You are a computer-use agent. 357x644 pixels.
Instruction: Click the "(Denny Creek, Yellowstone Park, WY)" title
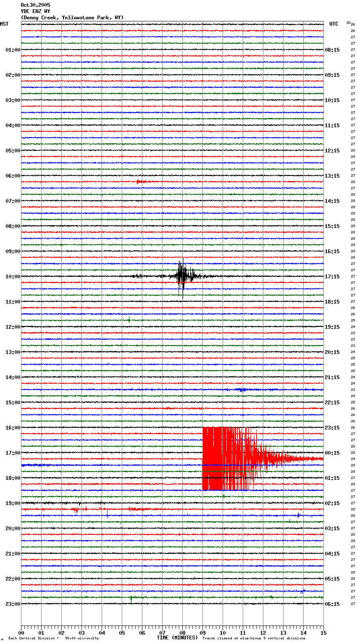click(x=72, y=18)
